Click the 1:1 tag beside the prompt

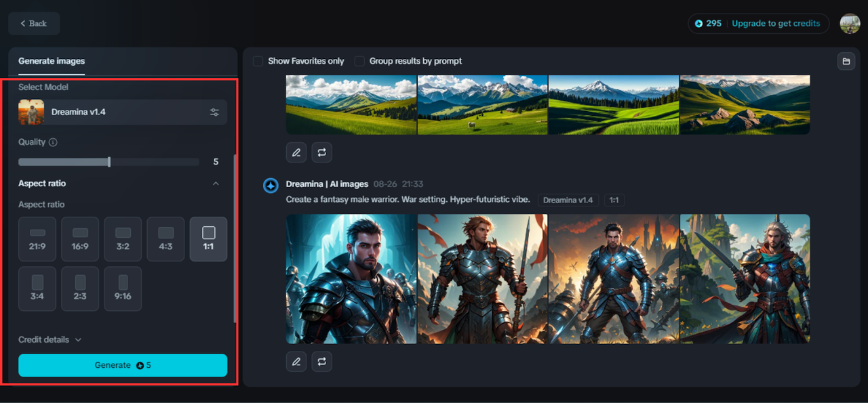coord(614,200)
